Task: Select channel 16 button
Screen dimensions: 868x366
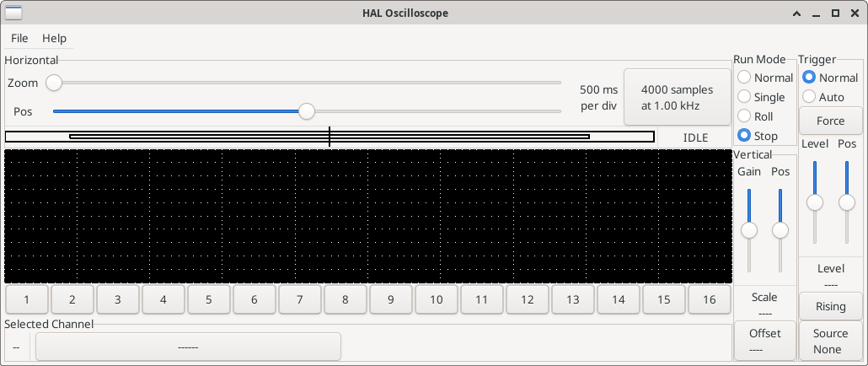Action: pos(709,299)
